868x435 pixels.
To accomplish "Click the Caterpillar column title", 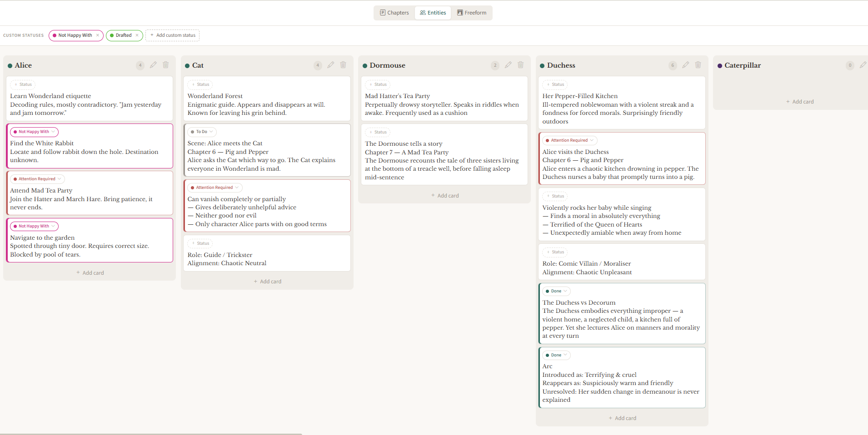I will point(743,65).
